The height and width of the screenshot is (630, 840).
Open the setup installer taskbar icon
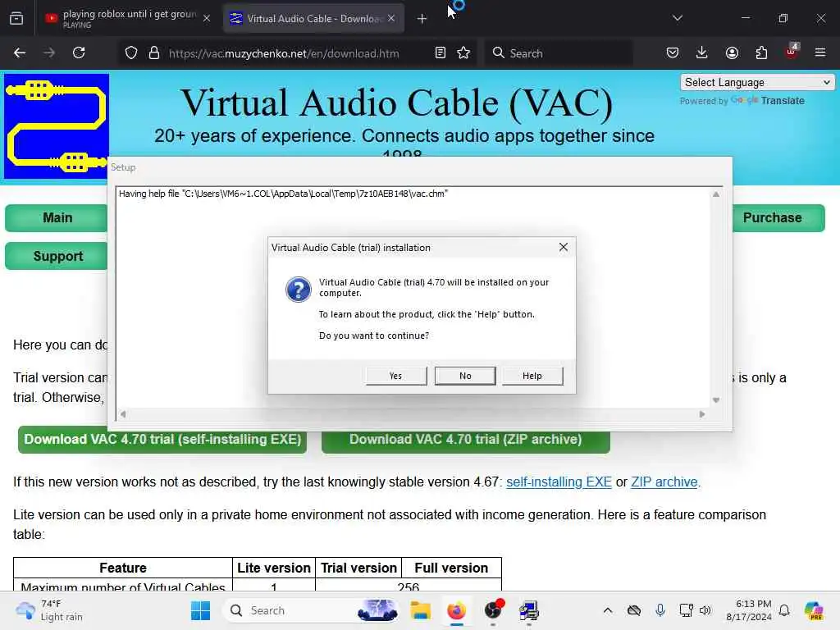click(529, 610)
